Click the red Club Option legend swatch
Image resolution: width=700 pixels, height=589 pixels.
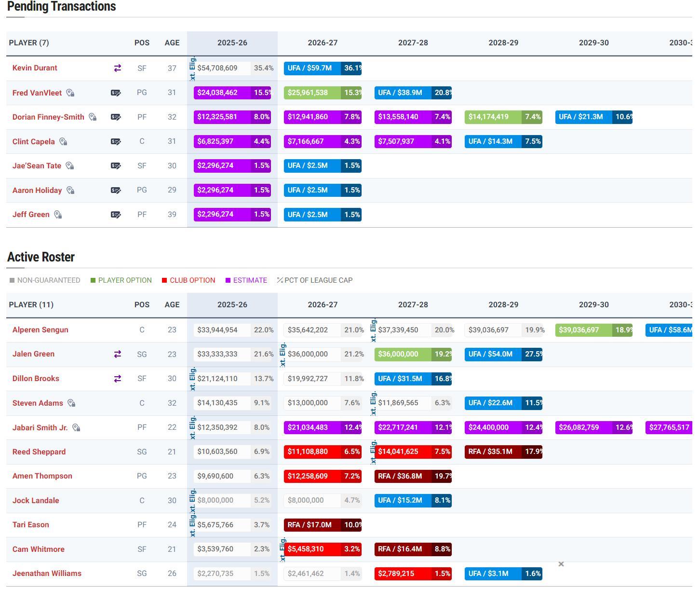164,280
